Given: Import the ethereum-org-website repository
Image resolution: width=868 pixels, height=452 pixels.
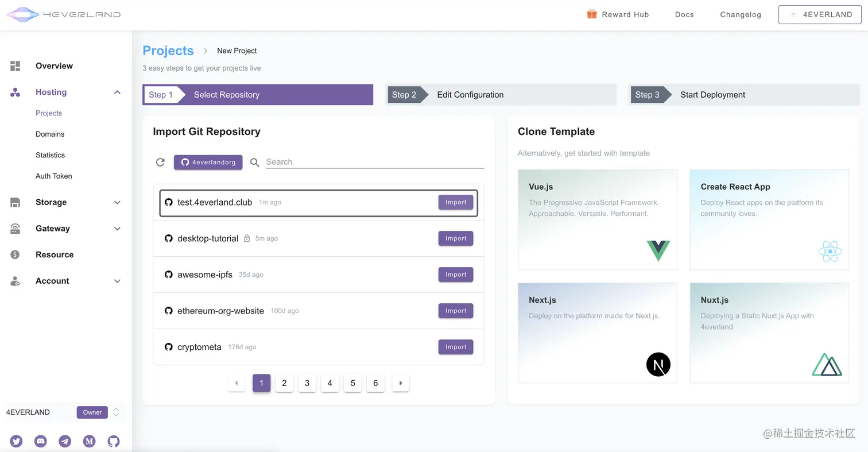Looking at the screenshot, I should [x=456, y=311].
